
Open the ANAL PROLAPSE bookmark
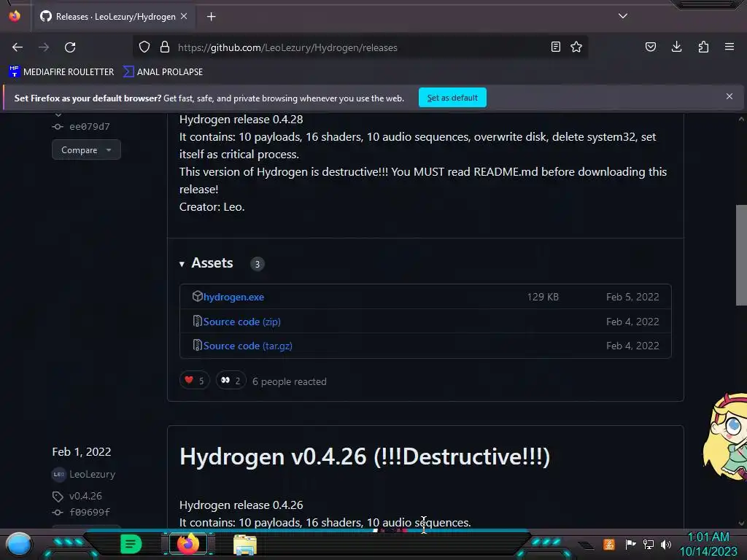pyautogui.click(x=163, y=72)
